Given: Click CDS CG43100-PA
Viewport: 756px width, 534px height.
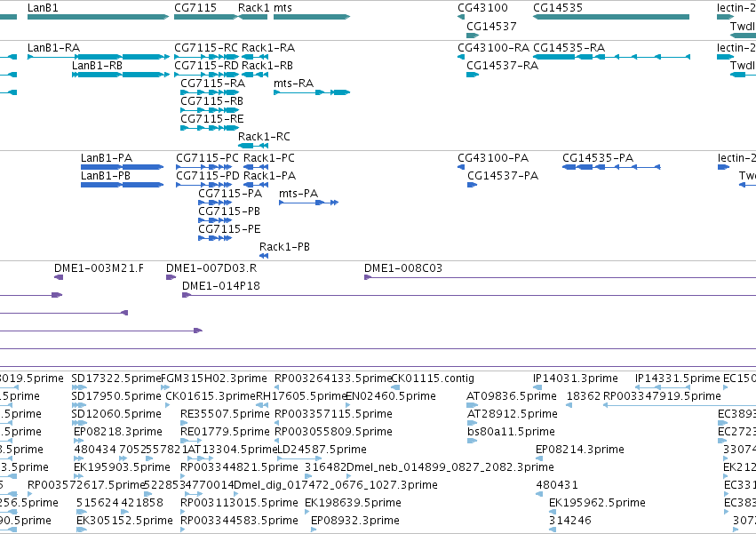Looking at the screenshot, I should click(x=461, y=167).
